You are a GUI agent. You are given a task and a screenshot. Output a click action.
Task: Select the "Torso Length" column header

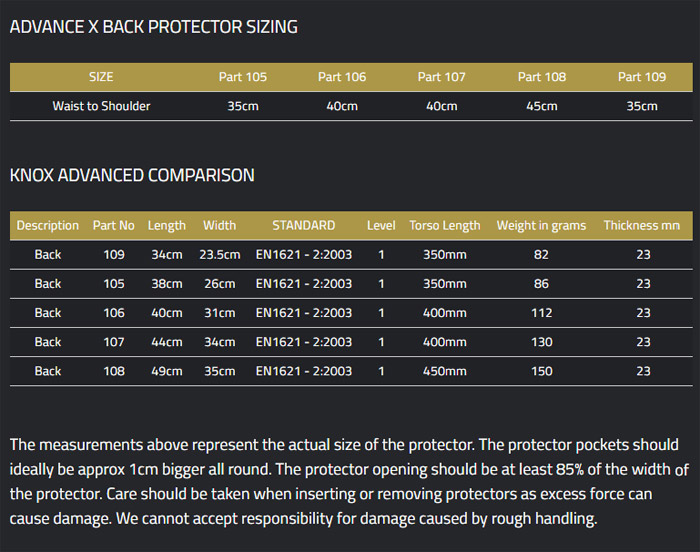click(x=445, y=226)
